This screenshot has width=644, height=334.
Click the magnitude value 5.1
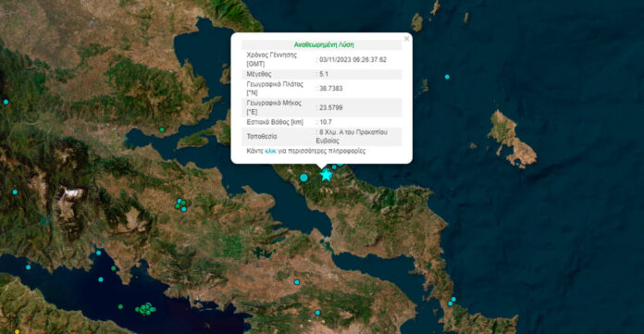coord(324,74)
